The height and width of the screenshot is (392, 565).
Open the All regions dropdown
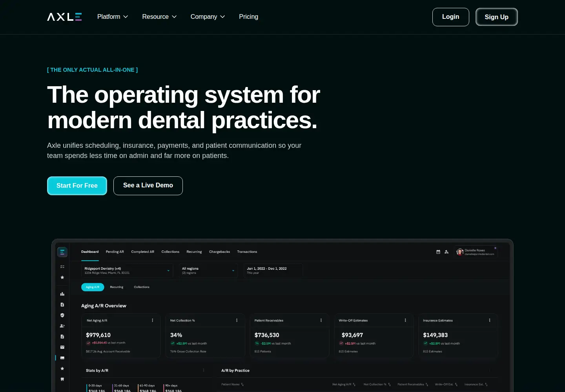tap(208, 270)
